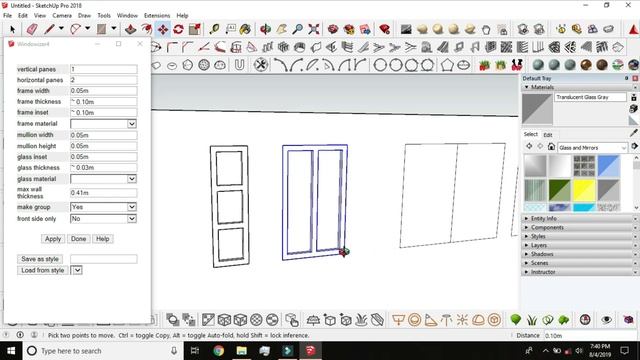
Task: Open the glass material dropdown
Action: 131,179
